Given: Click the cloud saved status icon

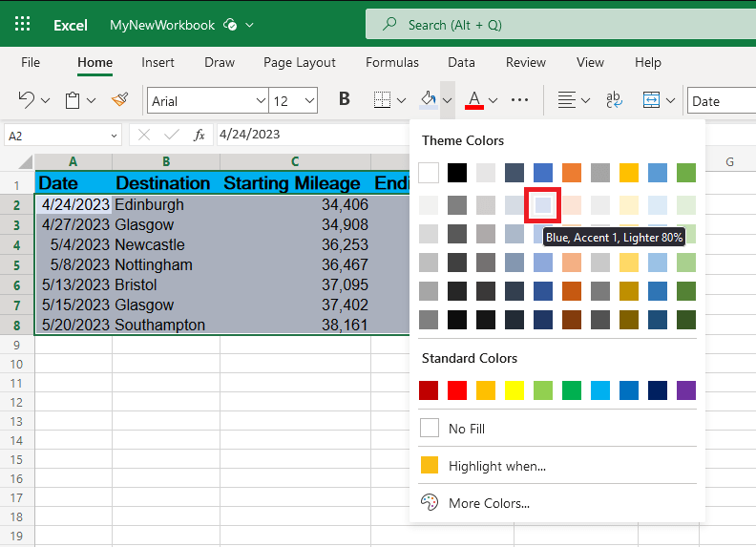Looking at the screenshot, I should (230, 25).
